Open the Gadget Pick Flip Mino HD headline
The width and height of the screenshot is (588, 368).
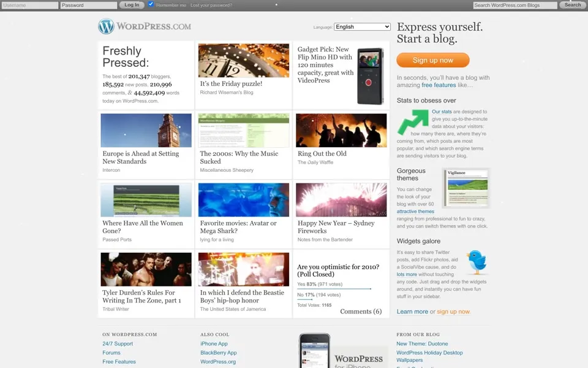[325, 64]
